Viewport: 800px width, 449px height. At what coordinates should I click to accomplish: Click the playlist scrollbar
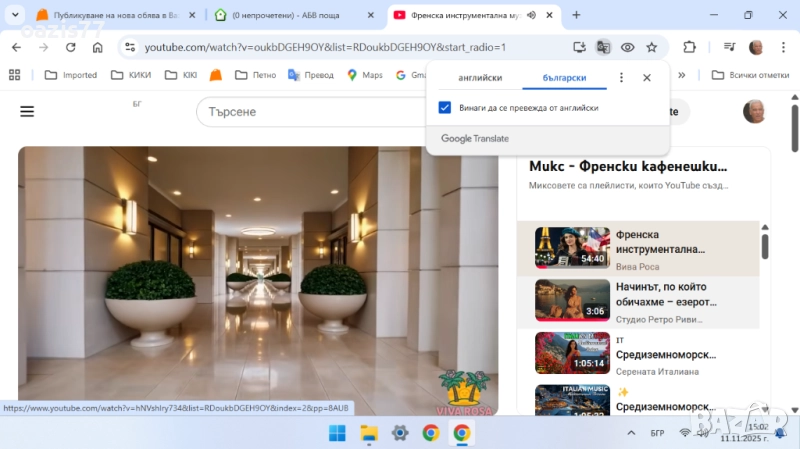point(765,245)
